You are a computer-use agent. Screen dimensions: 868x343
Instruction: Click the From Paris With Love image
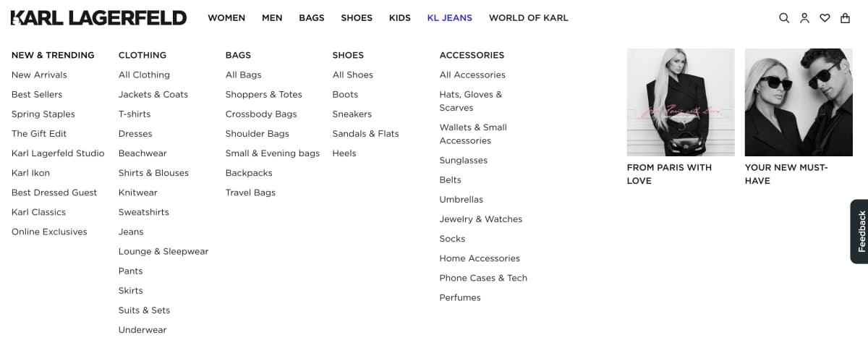coord(681,102)
